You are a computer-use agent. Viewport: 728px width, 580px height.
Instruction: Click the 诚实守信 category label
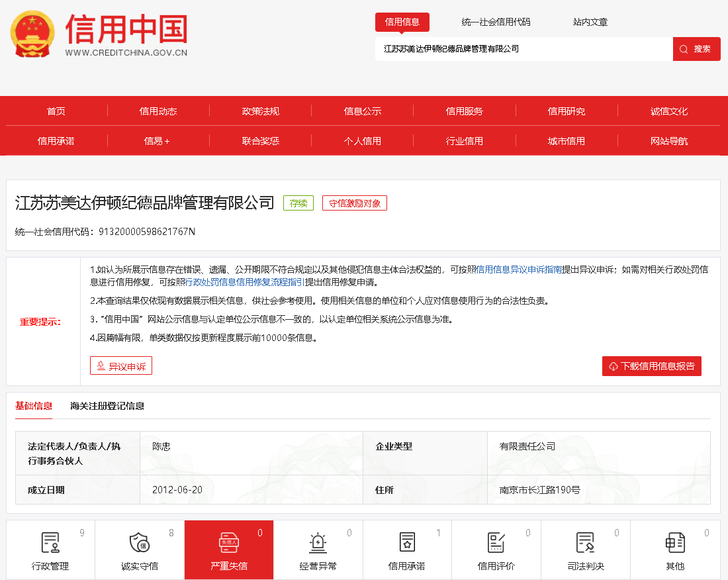click(x=139, y=566)
